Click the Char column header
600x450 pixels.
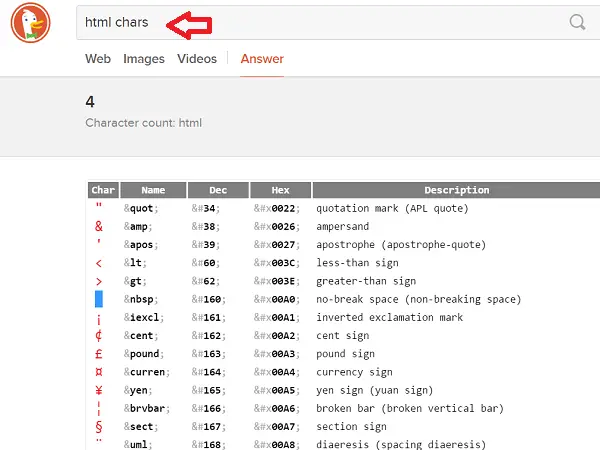pyautogui.click(x=103, y=190)
